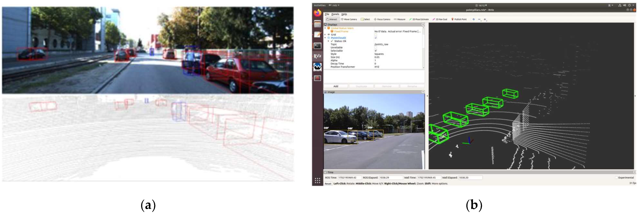The width and height of the screenshot is (644, 217).
Task: Select the Interact tool
Action: [332, 19]
